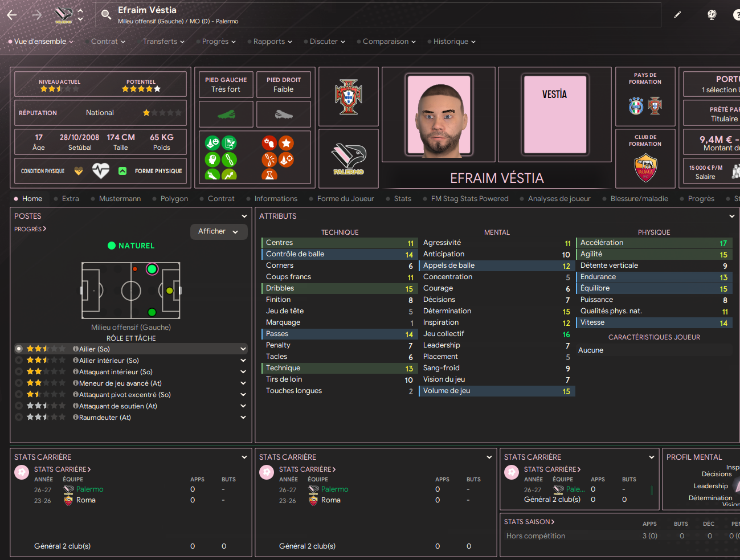This screenshot has height=560, width=740.
Task: Open the Progrès link in Postes panel
Action: [30, 229]
